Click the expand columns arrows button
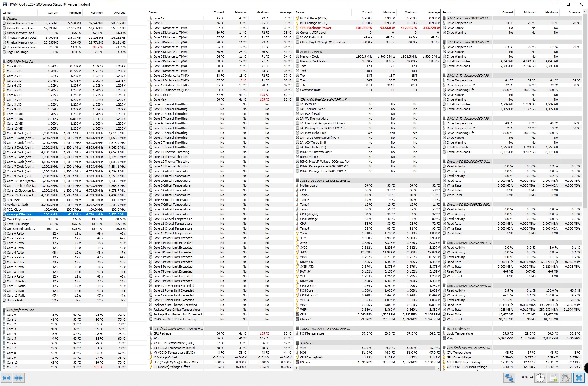Screen dimensions: 588x386 [x=6, y=378]
